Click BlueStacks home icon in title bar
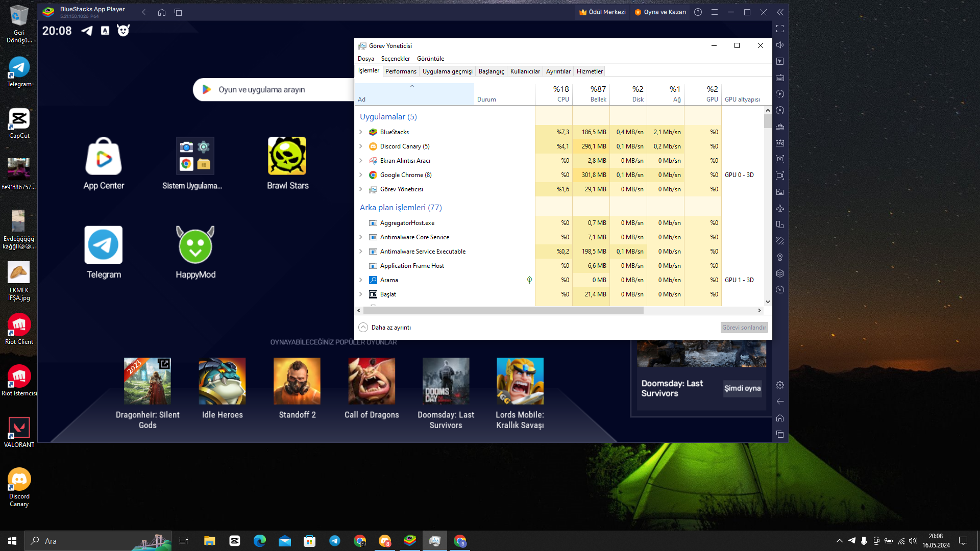 162,12
